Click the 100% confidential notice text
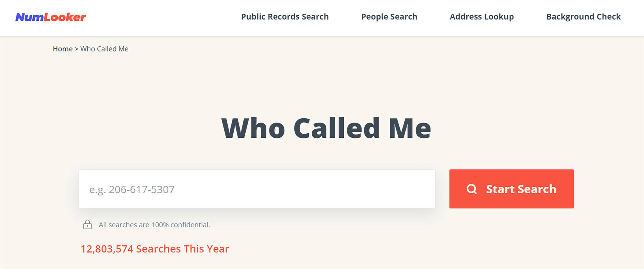 pyautogui.click(x=154, y=225)
